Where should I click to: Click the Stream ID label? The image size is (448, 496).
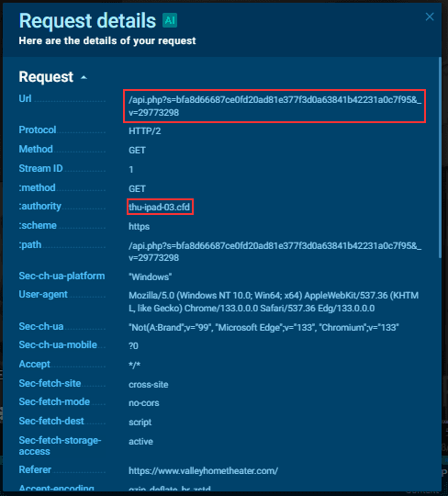[40, 168]
